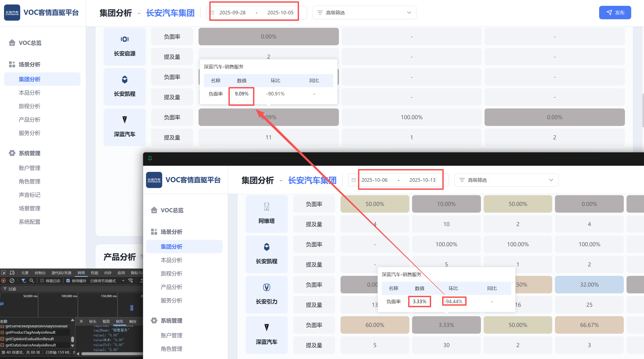Screen dimensions: 644x359
Task: Click the inspect element selector icon
Action: tap(4, 272)
